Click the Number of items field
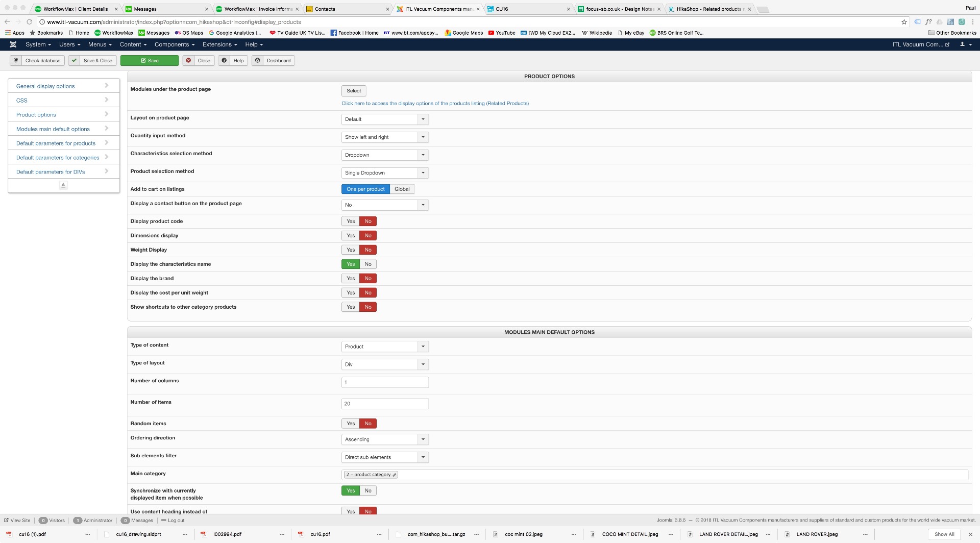 point(385,404)
